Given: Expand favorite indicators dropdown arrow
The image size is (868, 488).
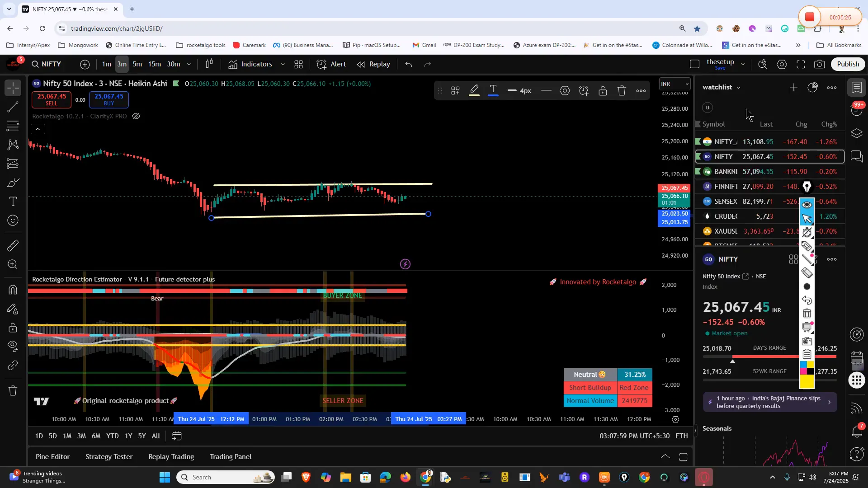Looking at the screenshot, I should tap(283, 64).
